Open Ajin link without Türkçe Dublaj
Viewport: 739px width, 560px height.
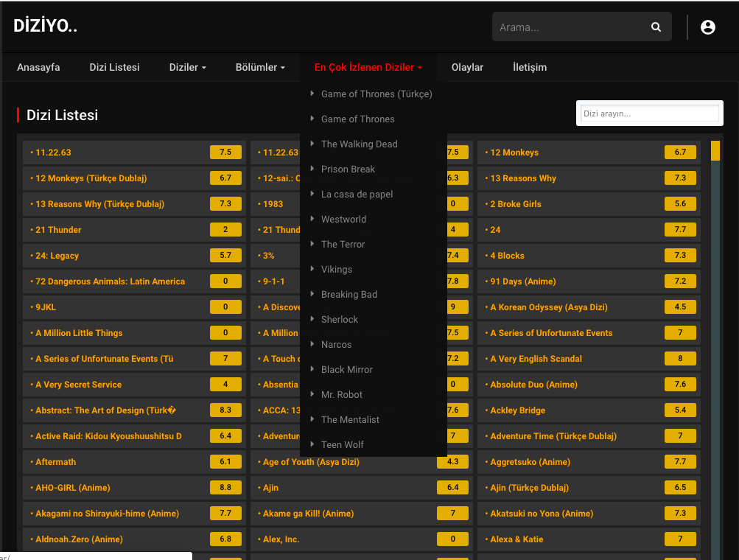click(x=270, y=487)
